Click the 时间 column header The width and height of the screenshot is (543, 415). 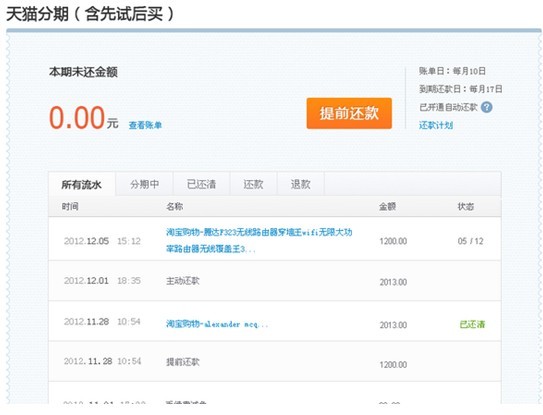coord(70,207)
